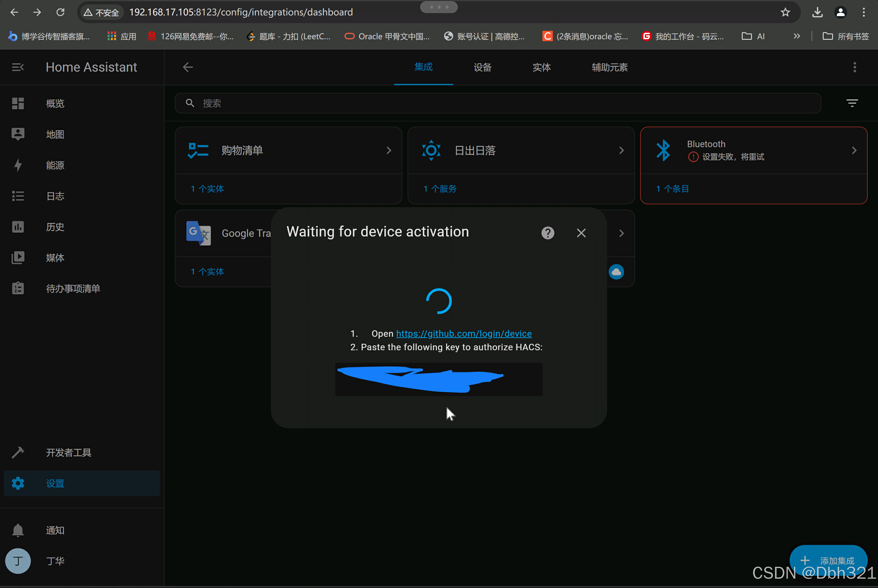Open the Chrome three-dot menu
878x588 pixels.
[x=864, y=13]
